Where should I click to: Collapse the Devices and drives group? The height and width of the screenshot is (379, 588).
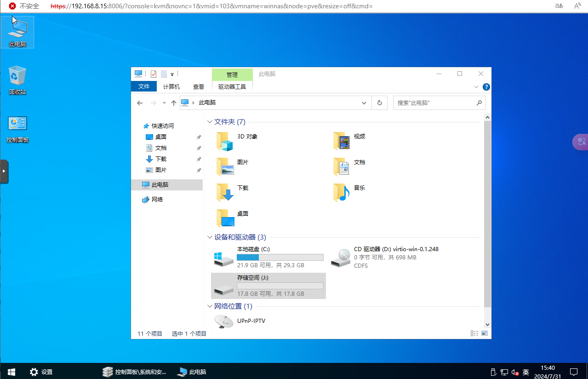(210, 237)
